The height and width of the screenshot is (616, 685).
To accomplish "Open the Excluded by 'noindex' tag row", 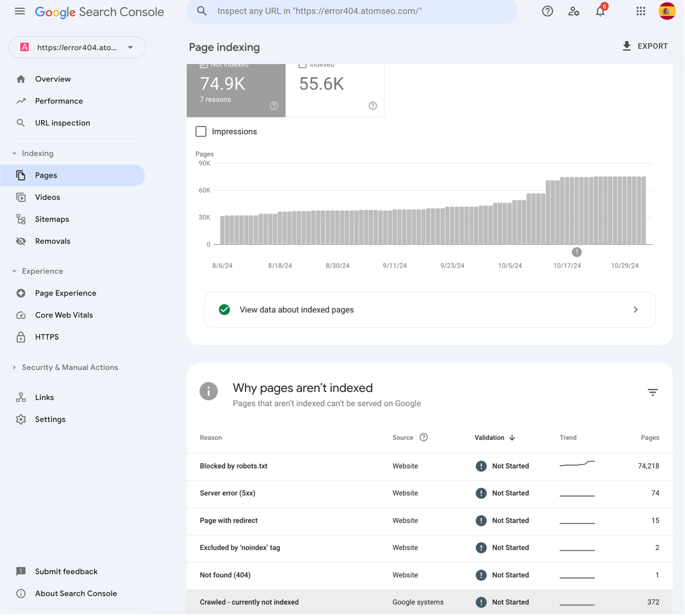I will coord(430,548).
